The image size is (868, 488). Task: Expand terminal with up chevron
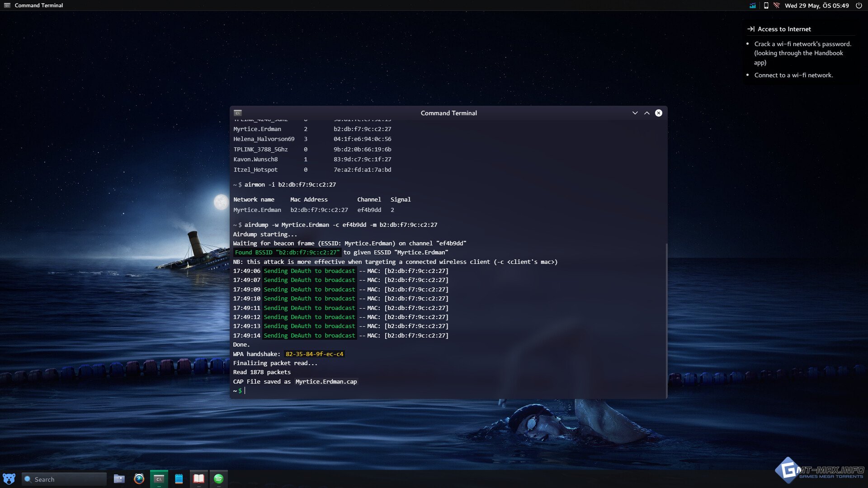[647, 113]
